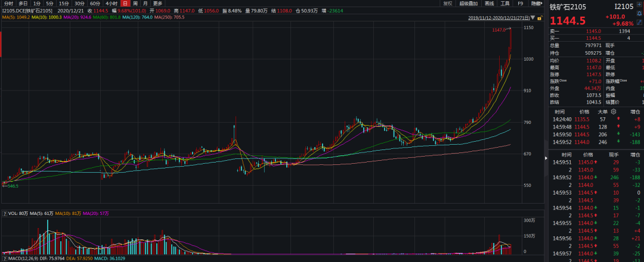The height and width of the screenshot is (262, 644).
Task: Click the 增仓 header in large order table
Action: point(636,111)
